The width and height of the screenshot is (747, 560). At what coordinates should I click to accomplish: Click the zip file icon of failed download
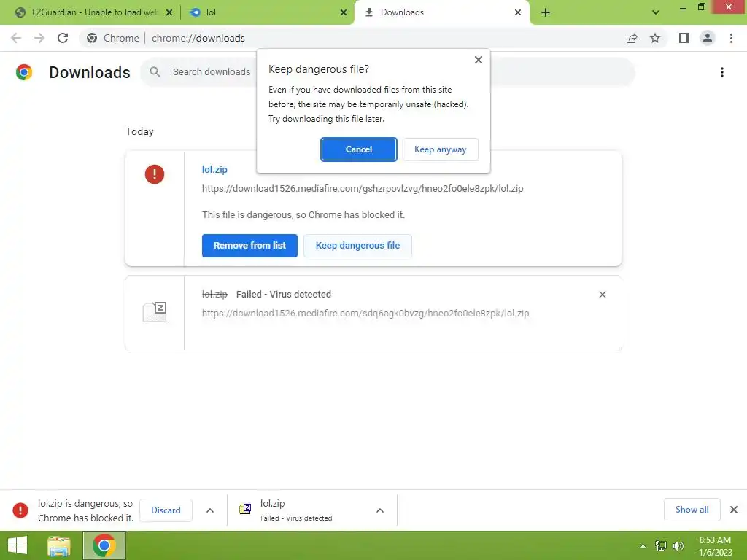[155, 312]
